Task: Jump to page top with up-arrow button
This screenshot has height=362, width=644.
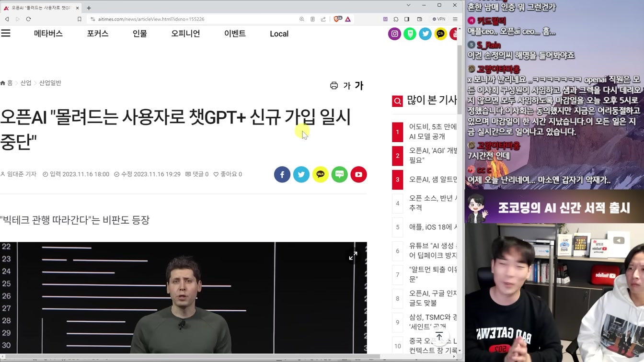Action: tap(439, 337)
